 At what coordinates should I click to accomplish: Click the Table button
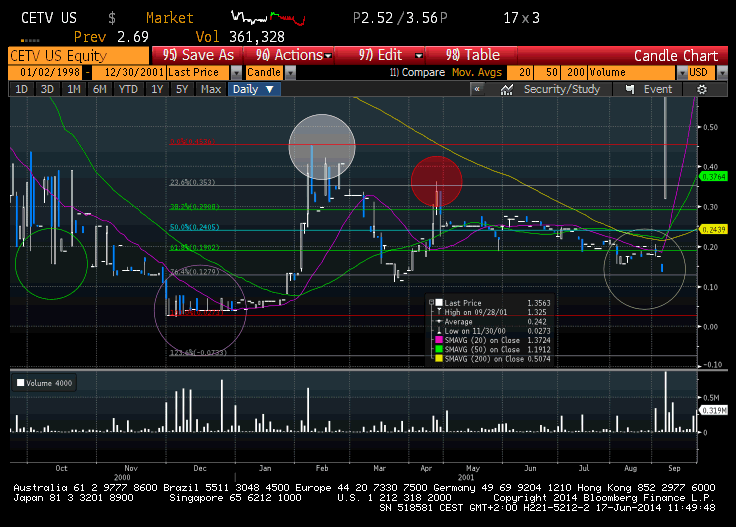tap(472, 55)
